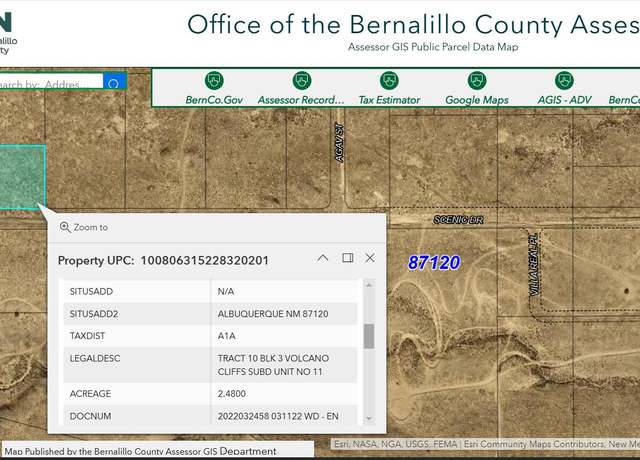This screenshot has height=460, width=640.
Task: Click the Esri attribution text
Action: pos(485,444)
